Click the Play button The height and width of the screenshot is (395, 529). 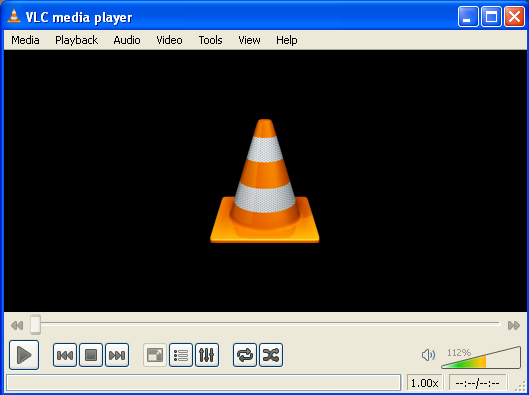coord(24,355)
